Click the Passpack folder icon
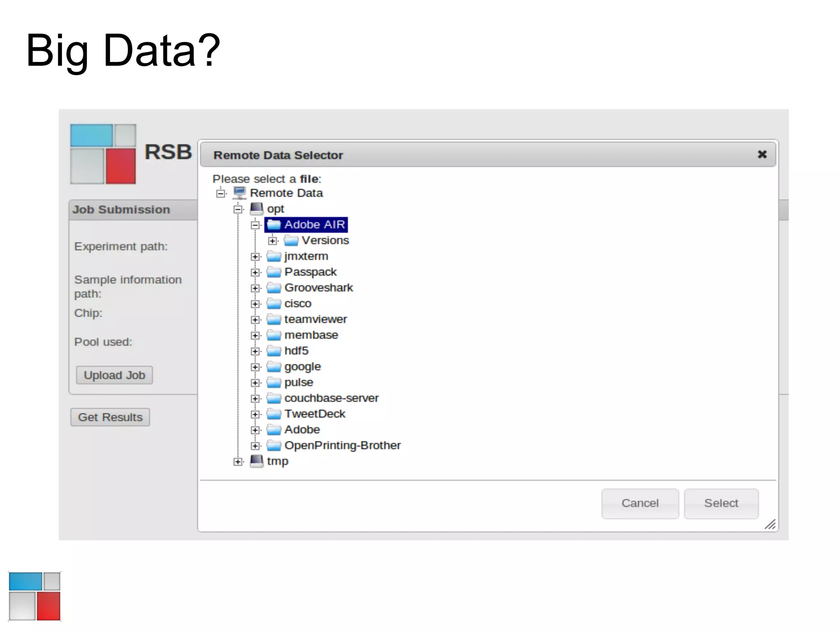Image resolution: width=840 pixels, height=630 pixels. [x=274, y=272]
